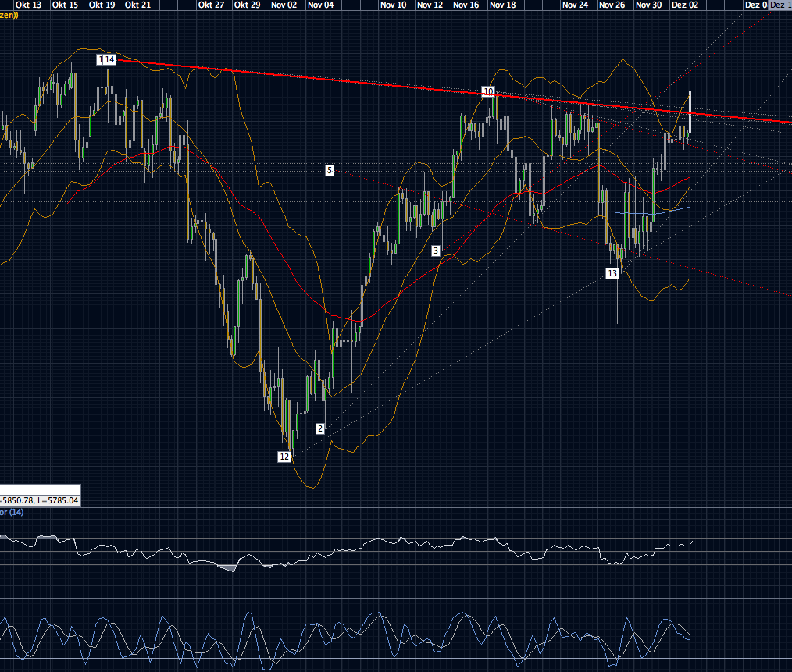792x672 pixels.
Task: Click marker "3" below the Nov 12 candles
Action: [435, 251]
